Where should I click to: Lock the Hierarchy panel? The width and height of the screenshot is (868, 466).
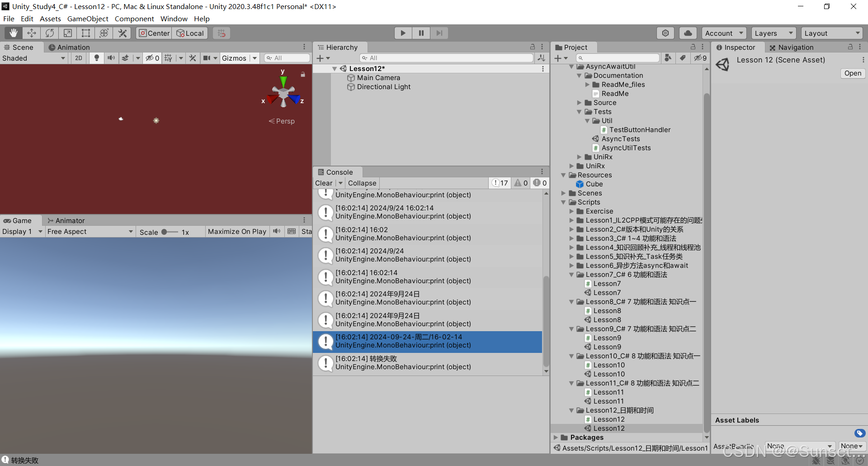(x=533, y=47)
